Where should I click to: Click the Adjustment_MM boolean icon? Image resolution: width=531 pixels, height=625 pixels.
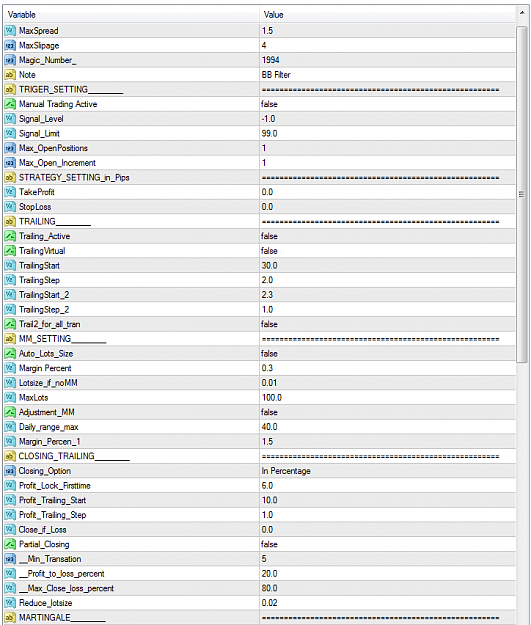pyautogui.click(x=10, y=413)
